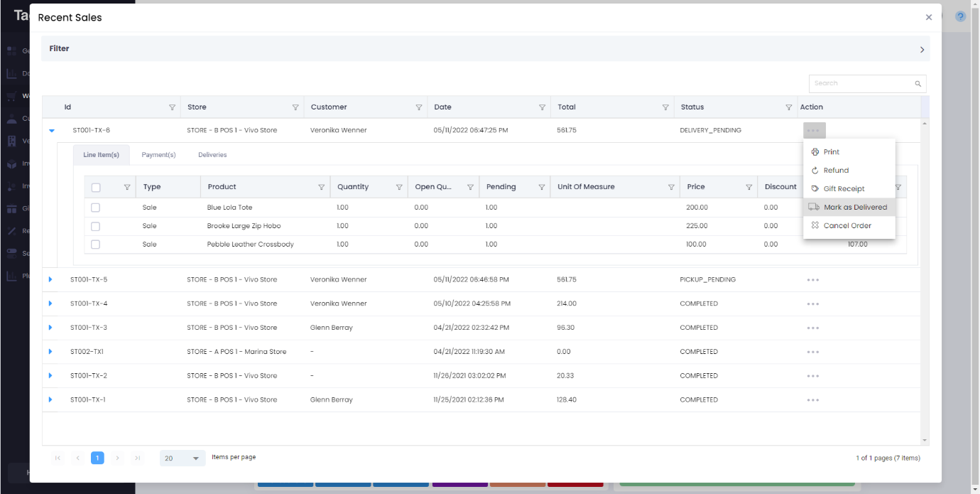Click the filter icon in Status column
This screenshot has height=494, width=980.
788,107
